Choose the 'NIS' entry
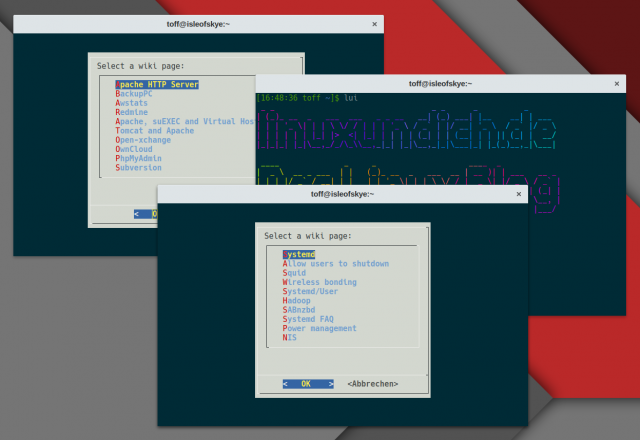Viewport: 640px width, 440px height. 289,338
